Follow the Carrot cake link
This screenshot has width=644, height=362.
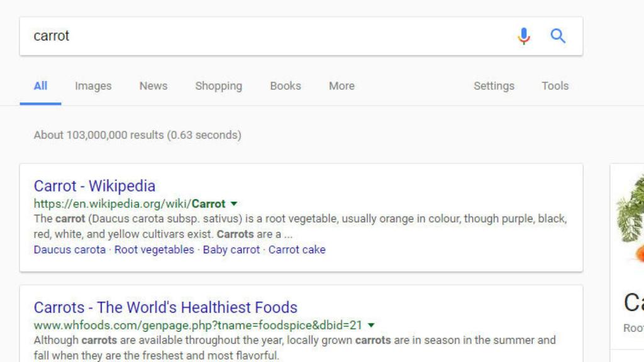(x=297, y=250)
